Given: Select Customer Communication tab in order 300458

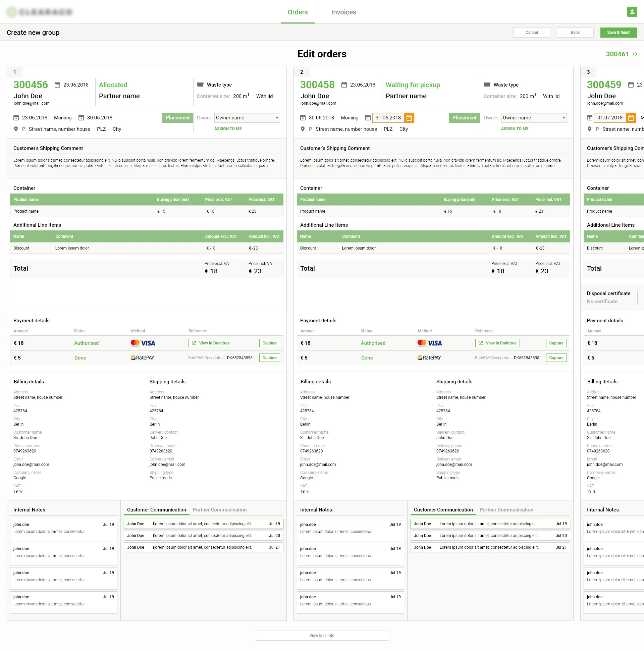Looking at the screenshot, I should click(443, 509).
